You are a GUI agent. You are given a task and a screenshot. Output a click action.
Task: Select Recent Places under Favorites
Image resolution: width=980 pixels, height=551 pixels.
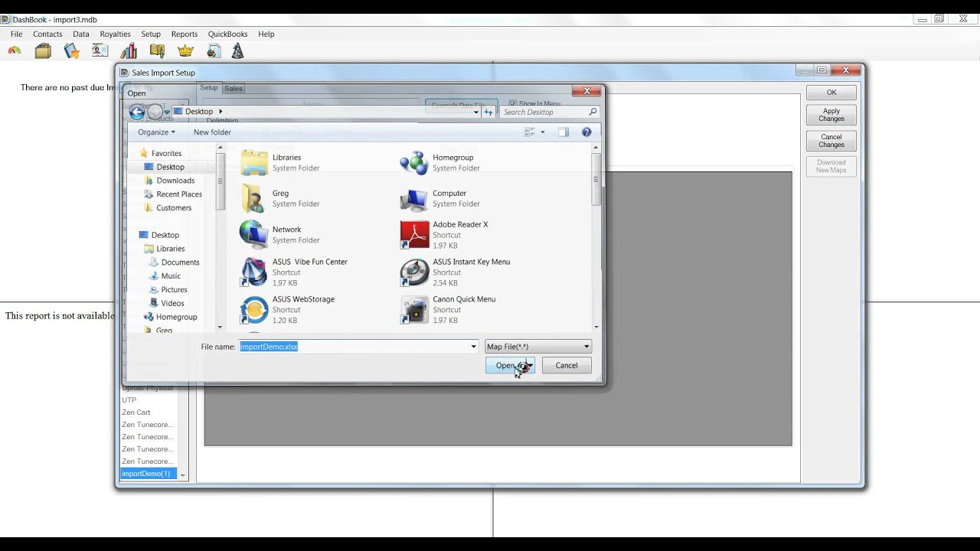click(x=179, y=194)
